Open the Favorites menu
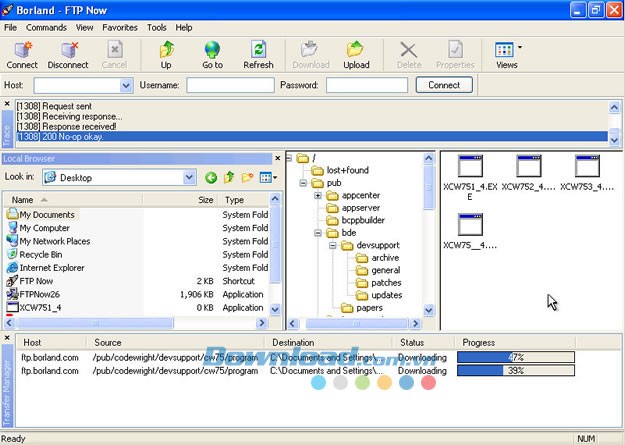 [120, 28]
